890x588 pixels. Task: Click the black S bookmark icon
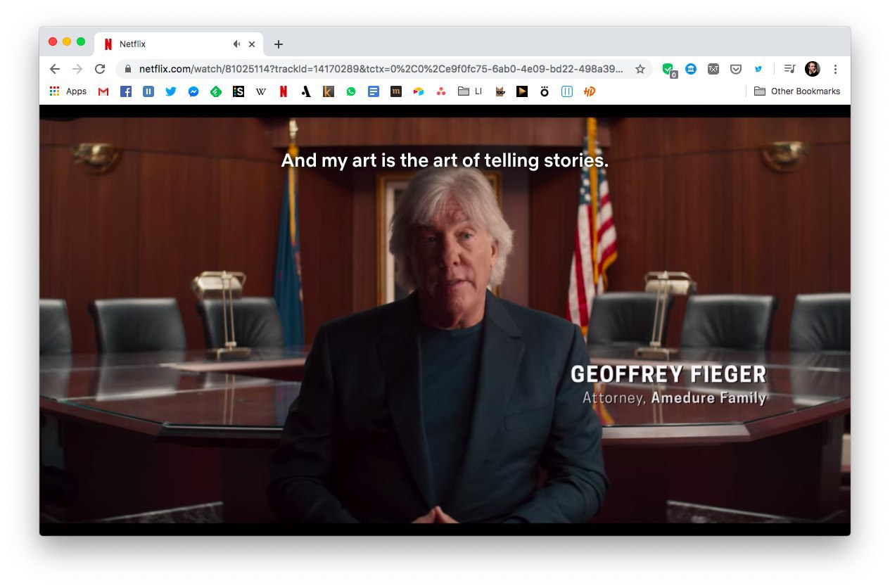pyautogui.click(x=239, y=91)
